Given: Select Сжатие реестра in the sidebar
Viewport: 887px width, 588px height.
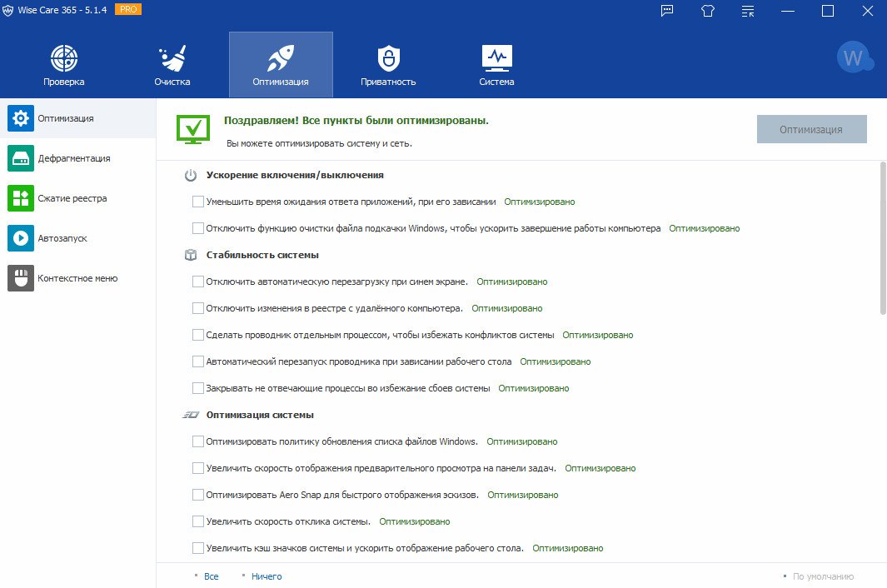Looking at the screenshot, I should [x=72, y=198].
